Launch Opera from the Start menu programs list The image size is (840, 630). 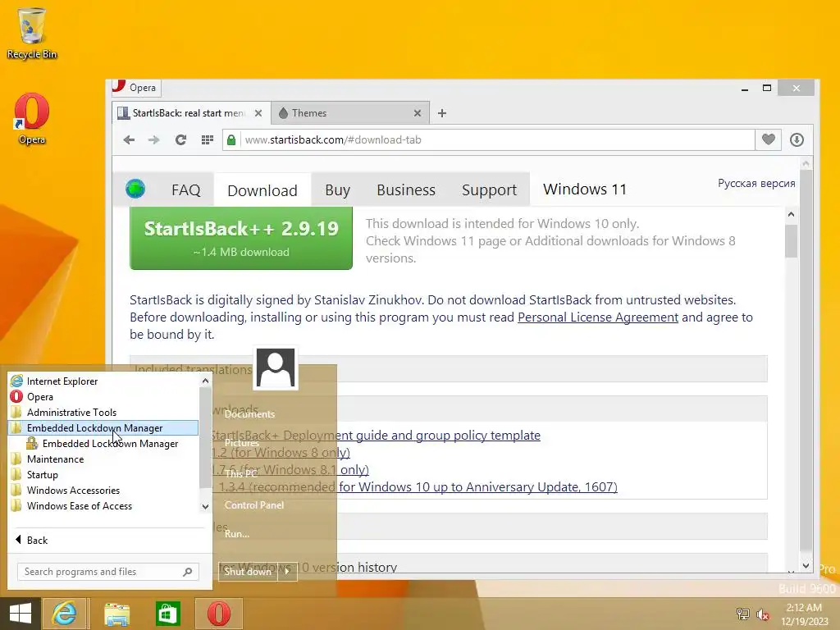pos(103,396)
